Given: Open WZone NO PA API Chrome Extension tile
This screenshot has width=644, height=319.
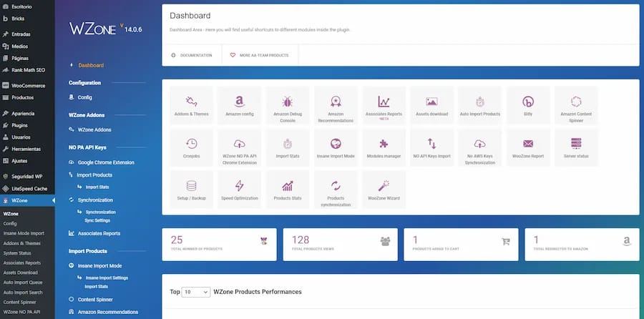Looking at the screenshot, I should point(240,147).
